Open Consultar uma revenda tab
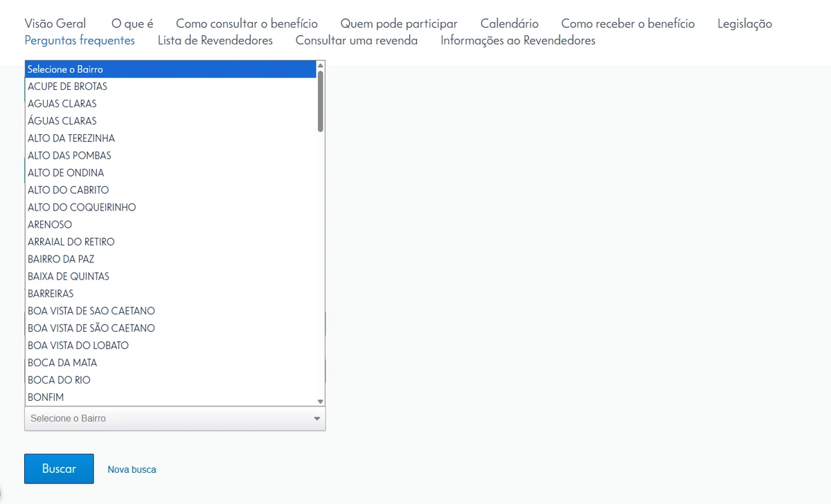 357,40
